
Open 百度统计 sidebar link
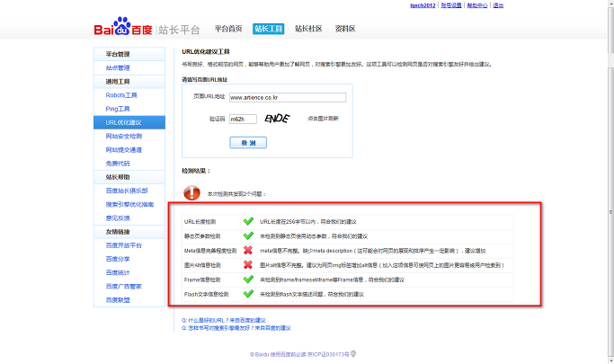click(118, 273)
